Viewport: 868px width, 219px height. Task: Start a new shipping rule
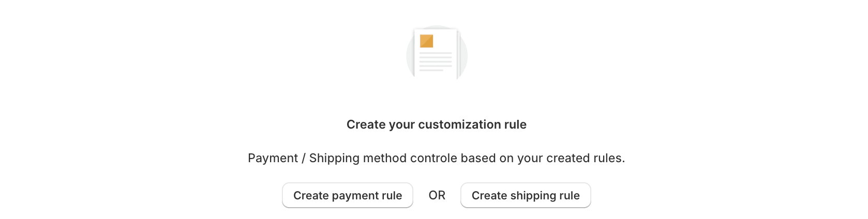526,195
